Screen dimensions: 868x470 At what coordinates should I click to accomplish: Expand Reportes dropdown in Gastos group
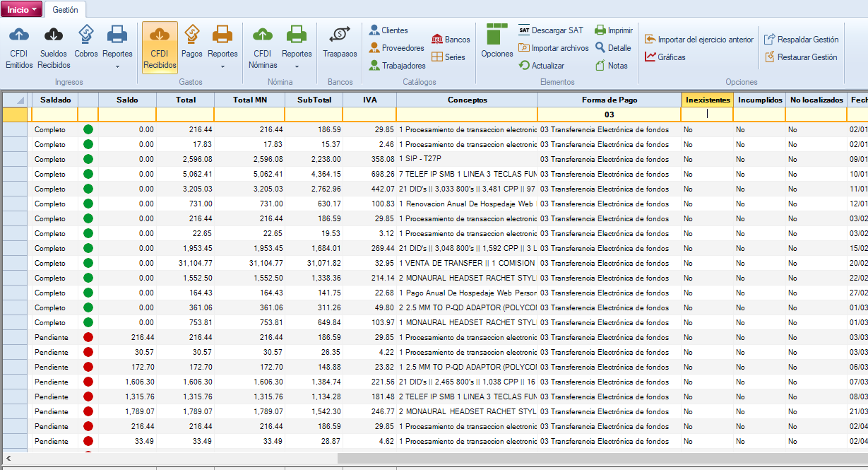(222, 66)
